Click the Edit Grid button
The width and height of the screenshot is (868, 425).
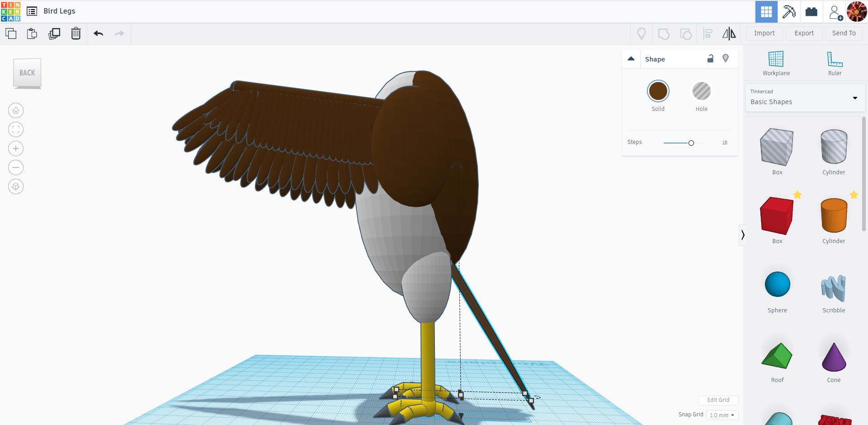(x=718, y=400)
